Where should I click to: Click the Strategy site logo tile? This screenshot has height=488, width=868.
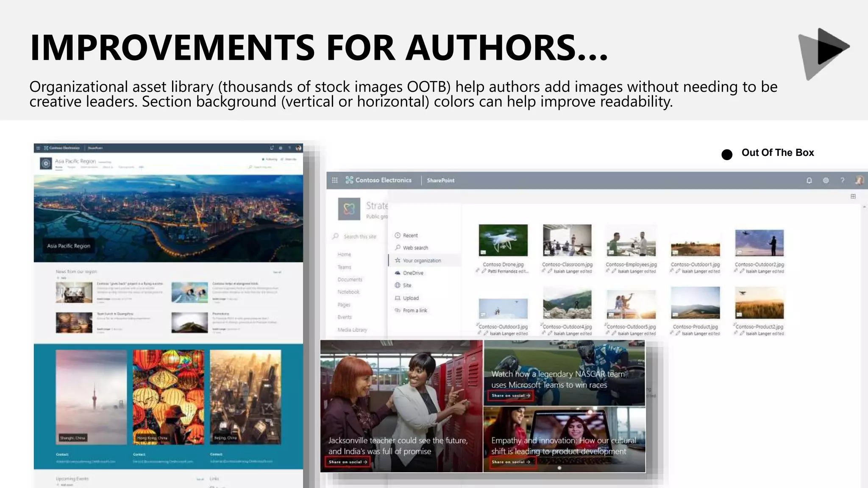(x=349, y=209)
